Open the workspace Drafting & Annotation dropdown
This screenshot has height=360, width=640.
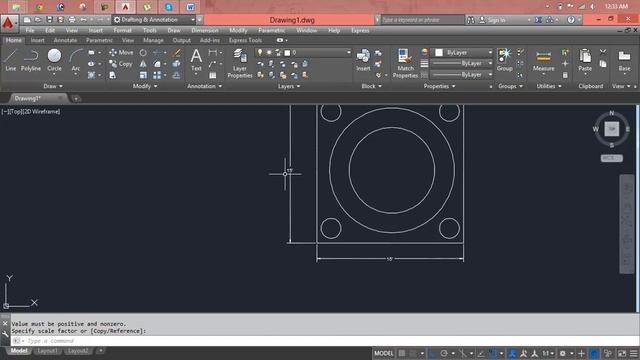(x=154, y=20)
